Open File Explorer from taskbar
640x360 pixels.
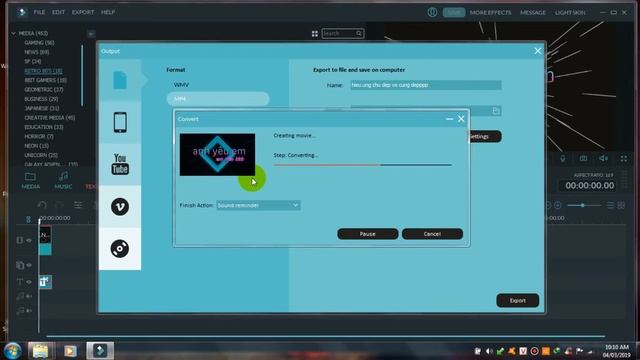pos(40,351)
